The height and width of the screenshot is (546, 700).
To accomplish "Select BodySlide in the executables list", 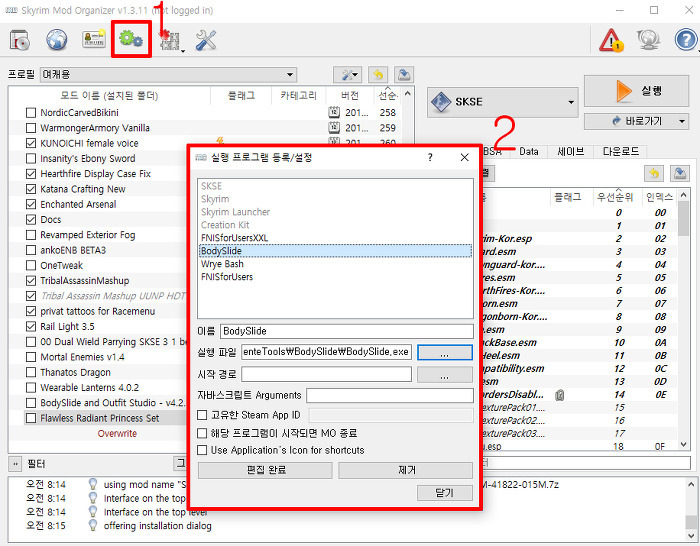I will click(335, 251).
